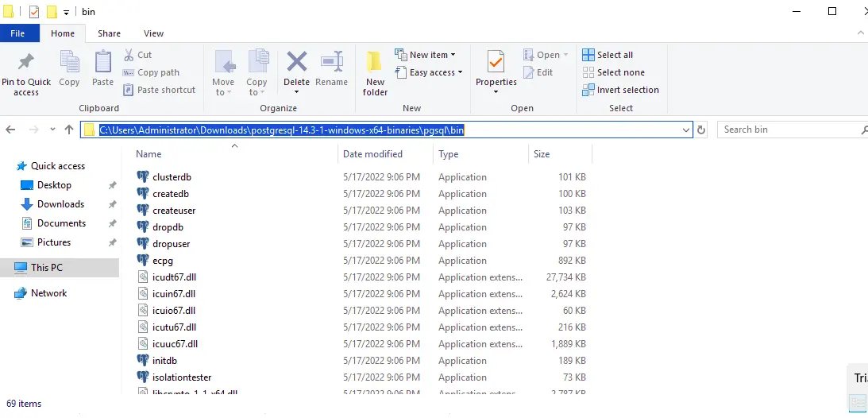
Task: Click the Search bin field
Action: [792, 130]
